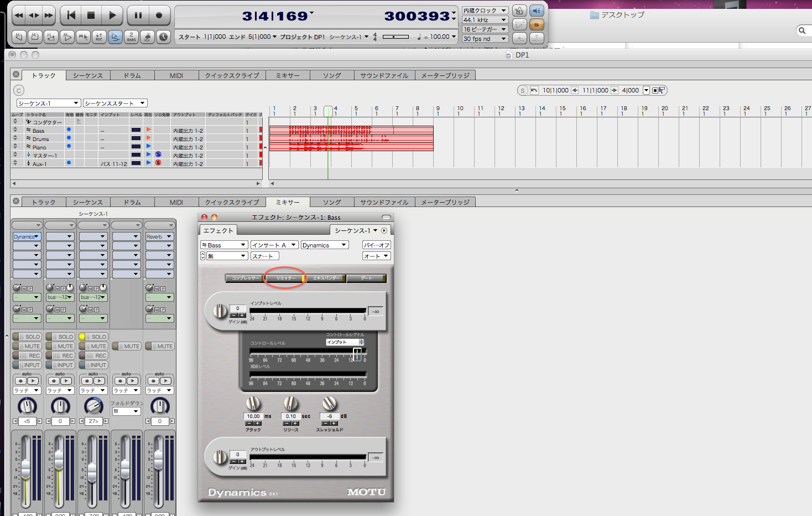Select the ソング tab in lower window
Image resolution: width=812 pixels, height=516 pixels.
332,202
